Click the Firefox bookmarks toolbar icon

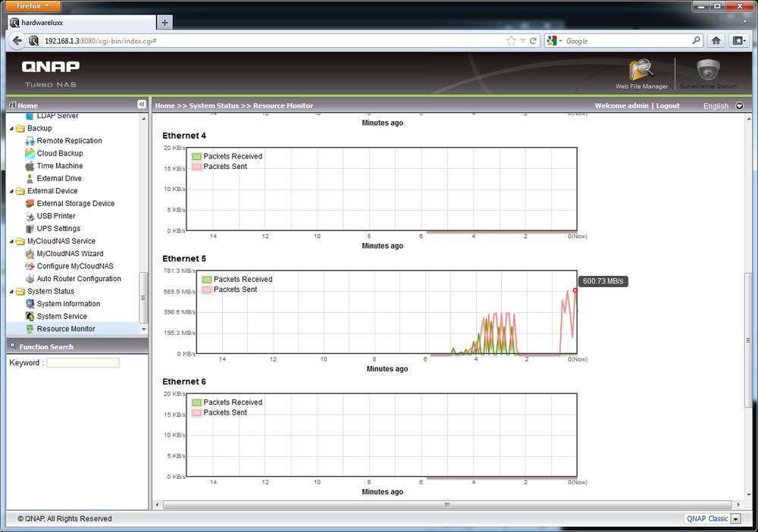point(738,41)
